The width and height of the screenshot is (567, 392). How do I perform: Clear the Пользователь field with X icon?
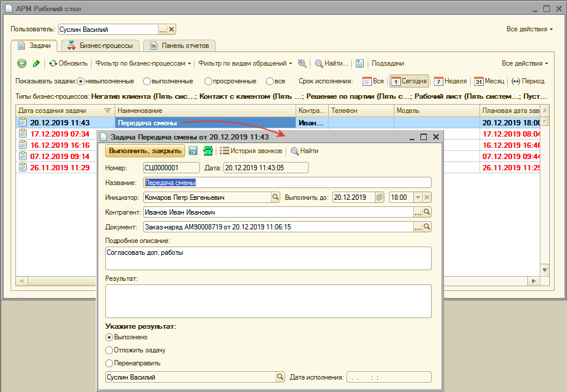tap(171, 30)
